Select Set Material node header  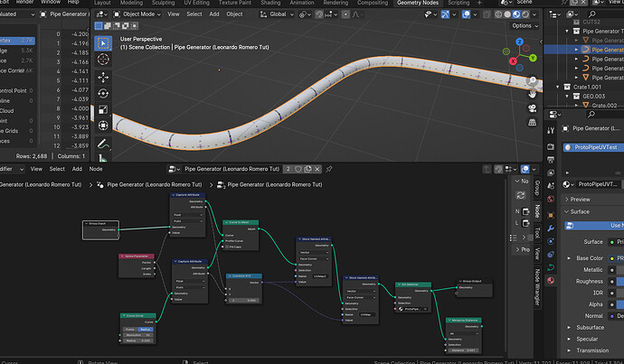413,285
